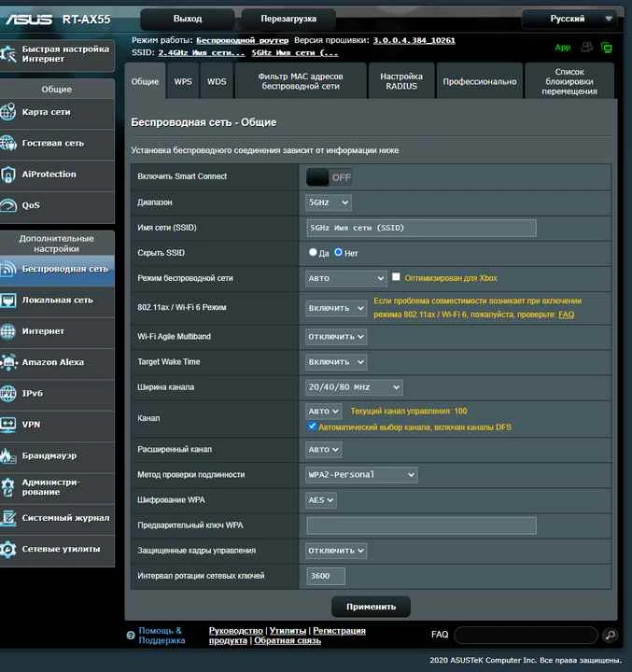Open Фильтр MAC адресов tab
The image size is (632, 672).
(x=301, y=81)
